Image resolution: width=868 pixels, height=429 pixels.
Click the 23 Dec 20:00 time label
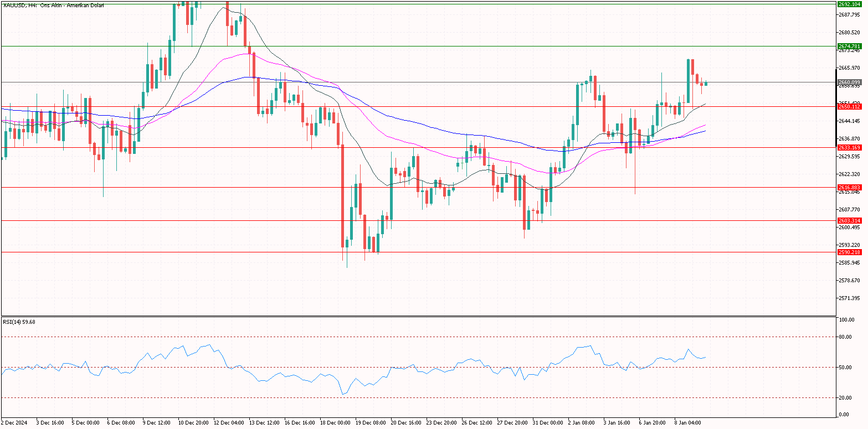[x=440, y=423]
